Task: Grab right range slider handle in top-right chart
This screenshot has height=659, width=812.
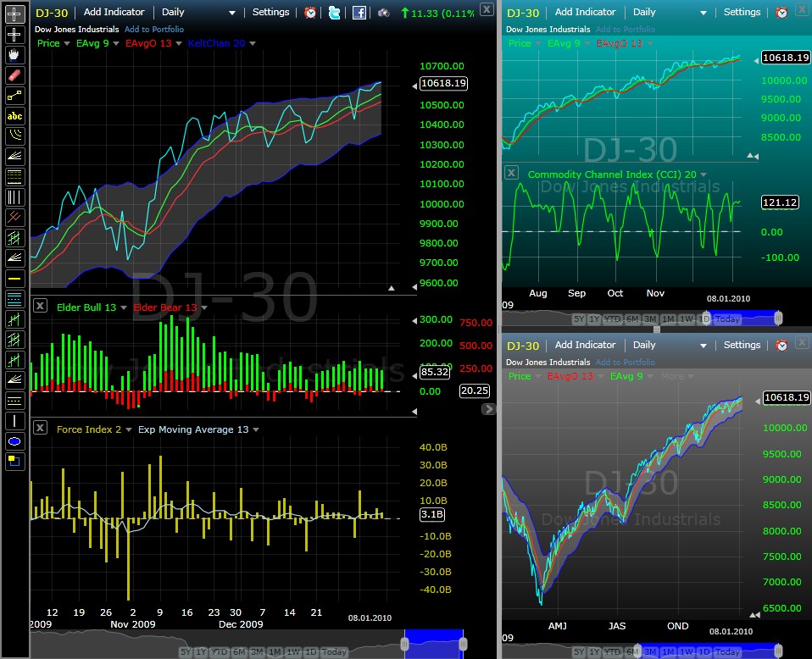Action: [x=778, y=318]
